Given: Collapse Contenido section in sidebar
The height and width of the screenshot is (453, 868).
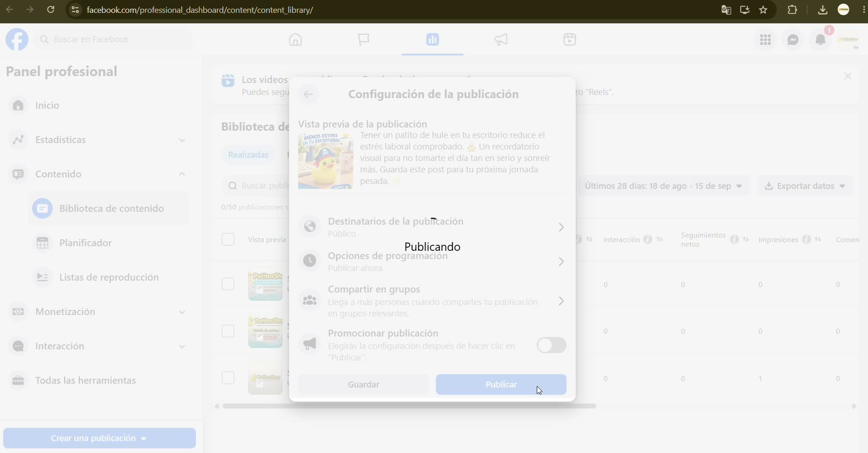Looking at the screenshot, I should (x=182, y=174).
